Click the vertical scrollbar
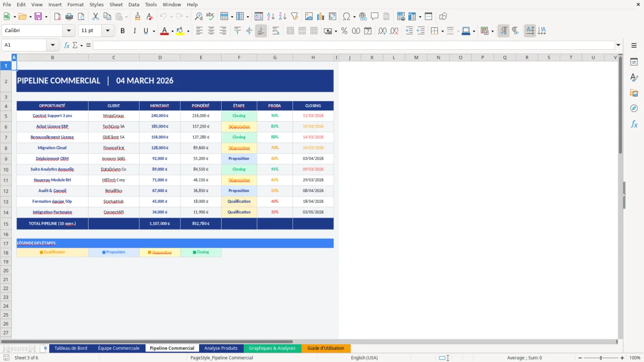This screenshot has height=362, width=644. 621,105
